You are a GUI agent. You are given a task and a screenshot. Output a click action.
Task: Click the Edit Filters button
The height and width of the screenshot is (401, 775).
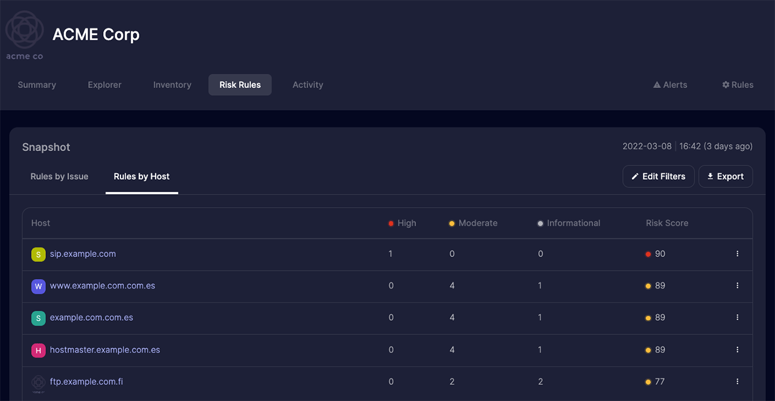(x=658, y=177)
